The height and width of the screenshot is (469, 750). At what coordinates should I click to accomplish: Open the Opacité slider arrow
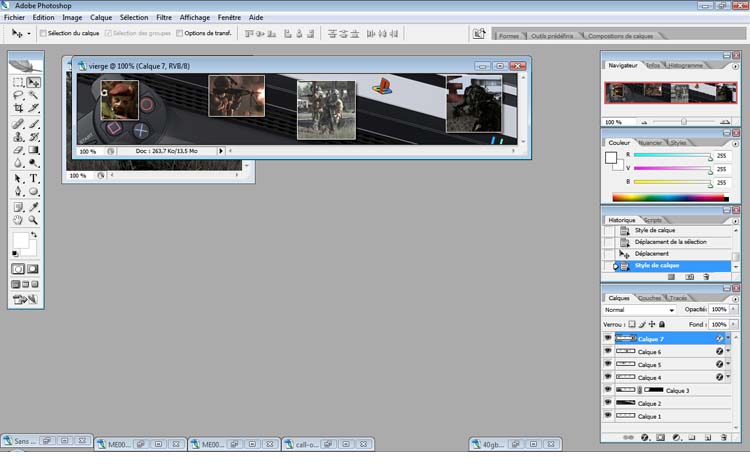pos(733,309)
